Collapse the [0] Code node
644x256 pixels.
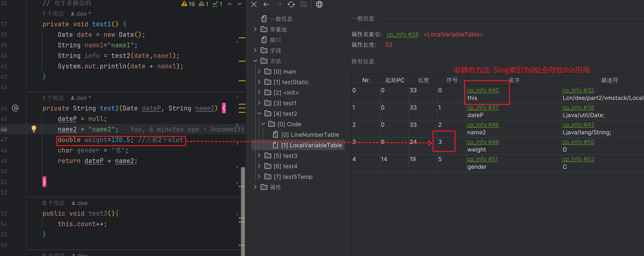263,124
